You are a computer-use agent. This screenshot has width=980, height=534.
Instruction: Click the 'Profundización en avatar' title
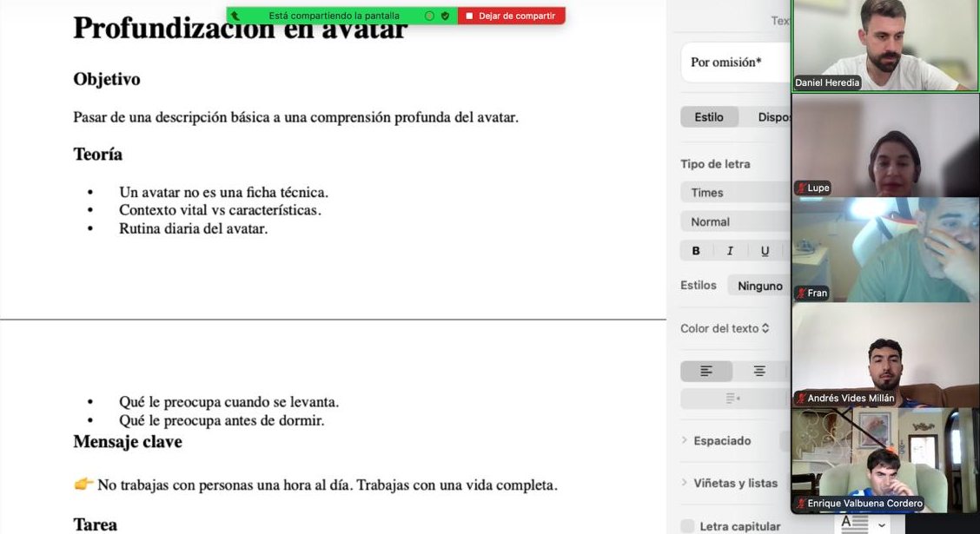coord(241,28)
